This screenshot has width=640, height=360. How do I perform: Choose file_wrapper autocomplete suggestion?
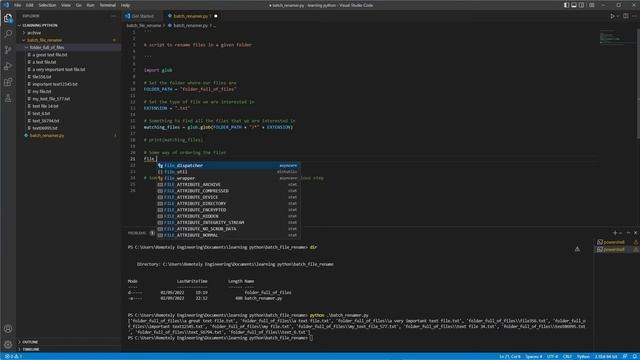pyautogui.click(x=229, y=178)
